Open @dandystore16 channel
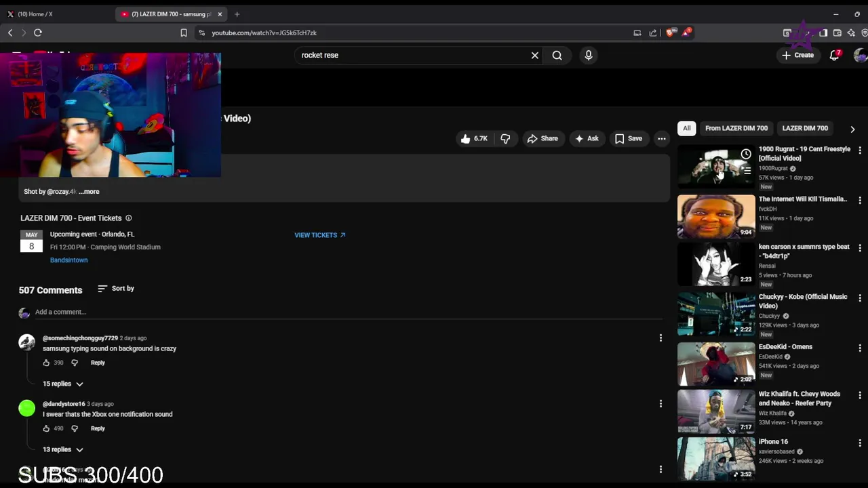 point(64,404)
